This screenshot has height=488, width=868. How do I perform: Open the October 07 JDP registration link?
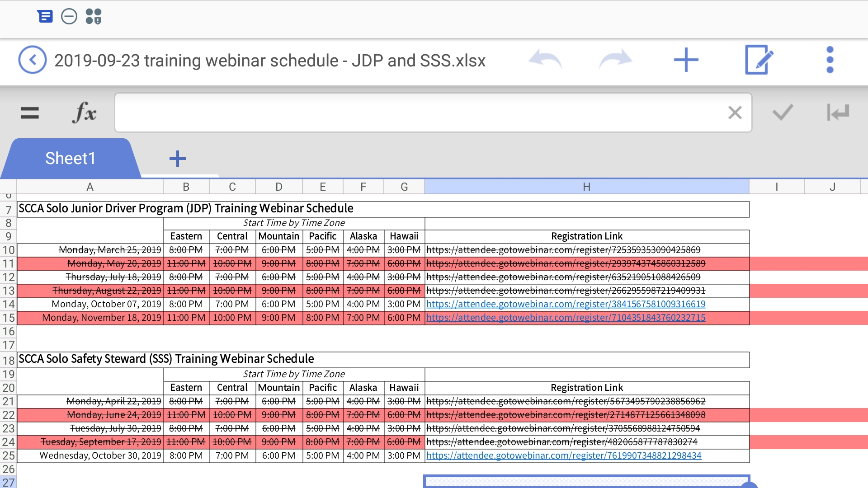565,304
